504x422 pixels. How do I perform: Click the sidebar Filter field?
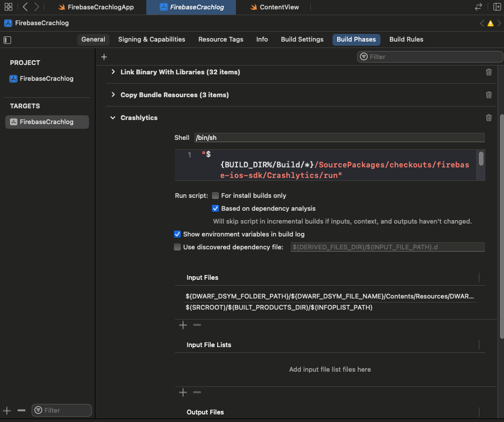coord(61,410)
